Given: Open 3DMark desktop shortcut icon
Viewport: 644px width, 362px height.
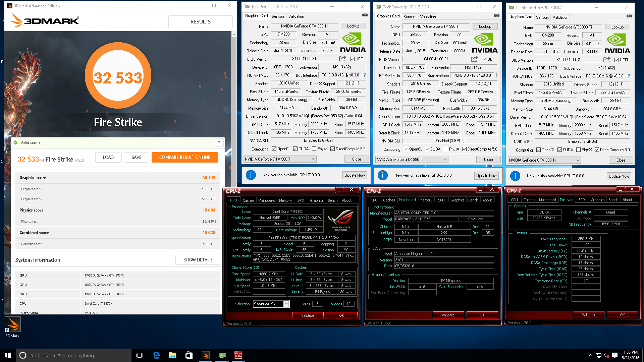Looking at the screenshot, I should tap(12, 327).
